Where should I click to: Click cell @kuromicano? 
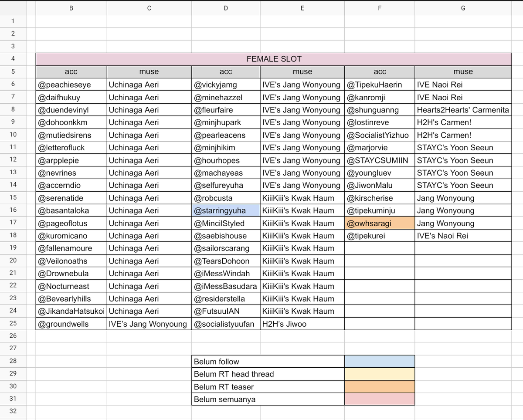pyautogui.click(x=71, y=236)
